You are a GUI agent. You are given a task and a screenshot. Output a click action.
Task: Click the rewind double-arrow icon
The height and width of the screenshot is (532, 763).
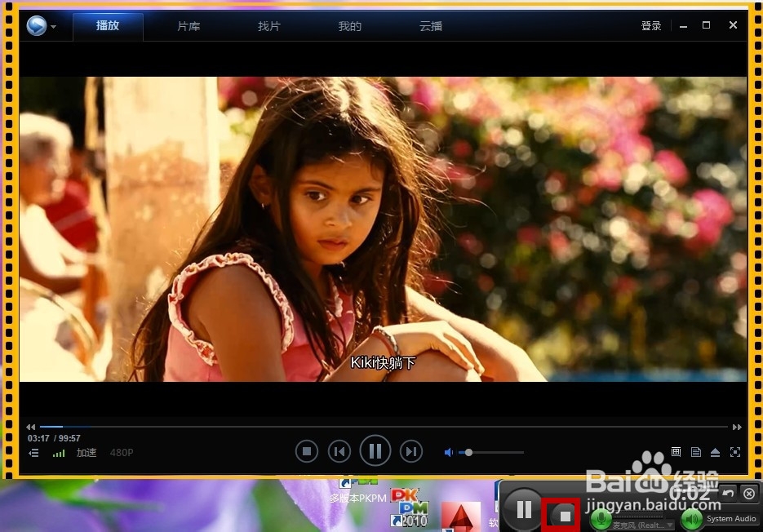[x=31, y=427]
